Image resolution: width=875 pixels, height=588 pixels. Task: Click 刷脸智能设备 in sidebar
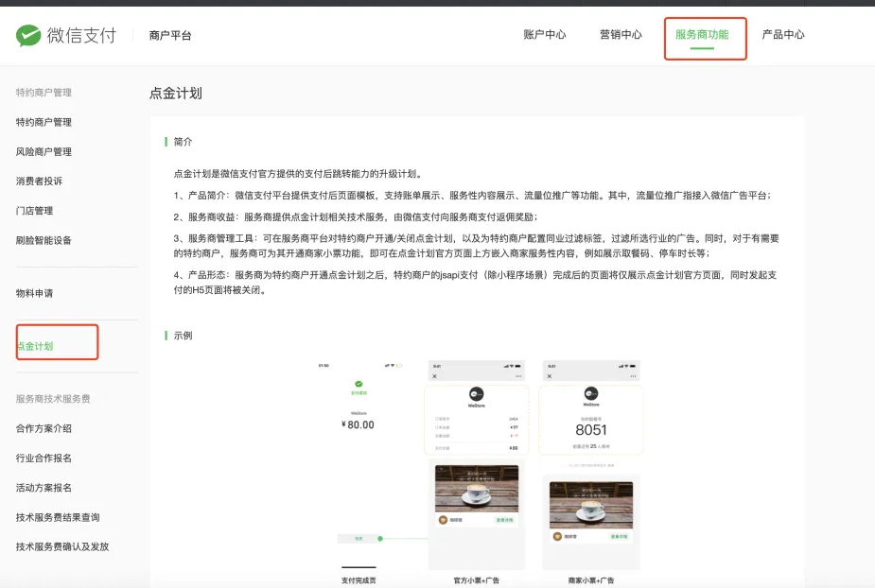coord(44,240)
